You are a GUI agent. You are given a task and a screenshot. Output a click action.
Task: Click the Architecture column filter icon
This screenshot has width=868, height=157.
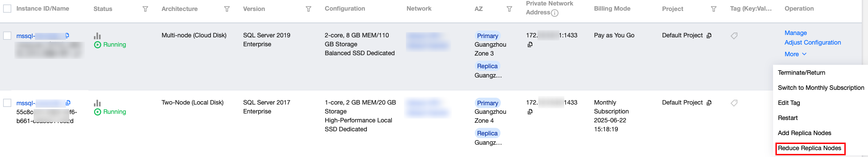click(x=227, y=9)
